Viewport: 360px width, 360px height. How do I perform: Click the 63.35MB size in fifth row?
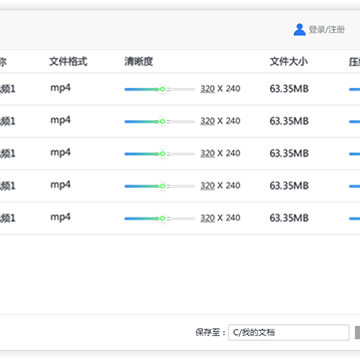[289, 218]
